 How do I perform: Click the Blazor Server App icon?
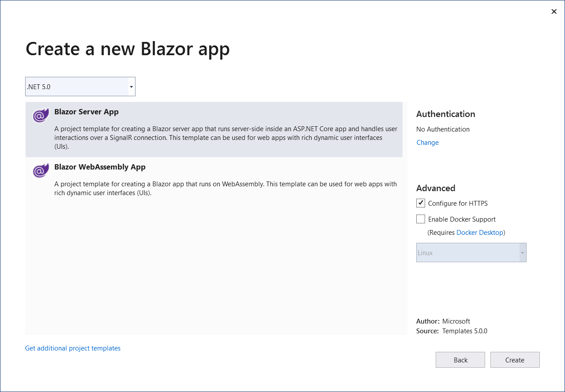click(x=41, y=116)
